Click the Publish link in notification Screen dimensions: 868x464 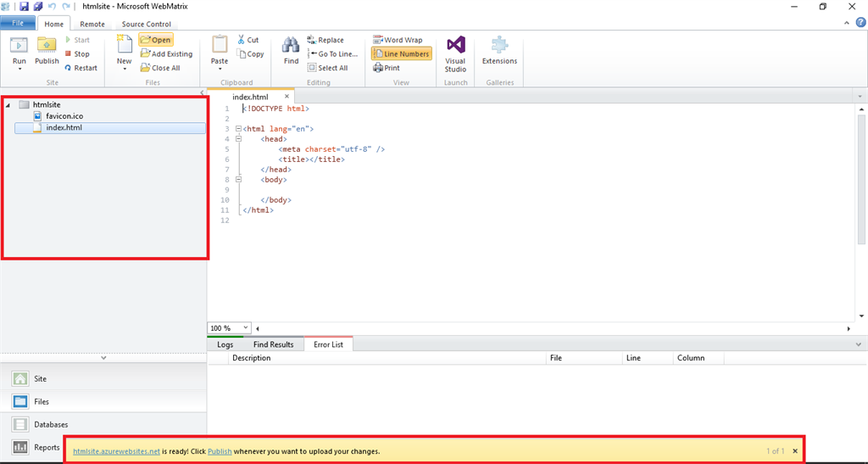tap(220, 450)
